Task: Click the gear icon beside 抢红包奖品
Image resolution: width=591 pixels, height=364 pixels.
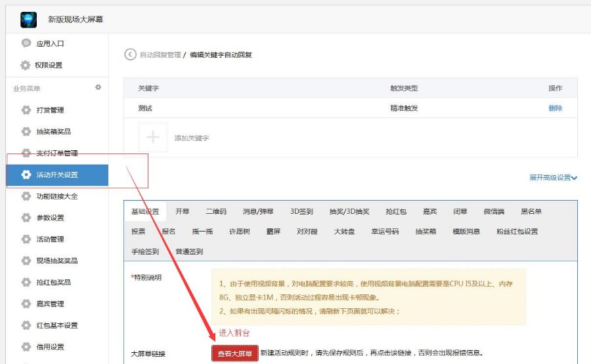Action: (26, 282)
